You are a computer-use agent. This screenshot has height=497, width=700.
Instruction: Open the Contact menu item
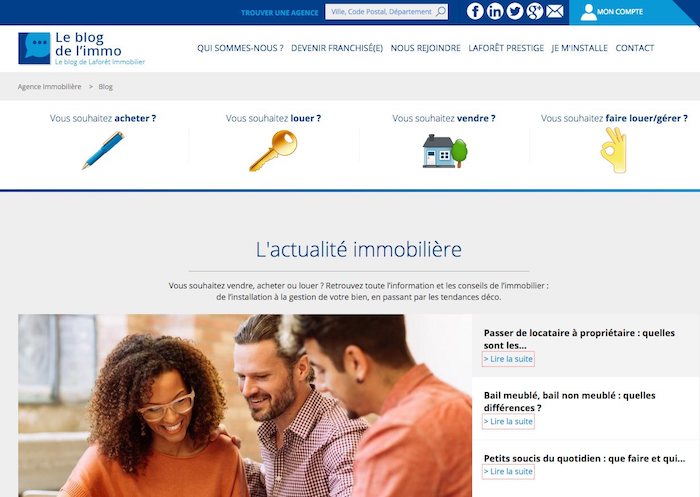[x=634, y=48]
